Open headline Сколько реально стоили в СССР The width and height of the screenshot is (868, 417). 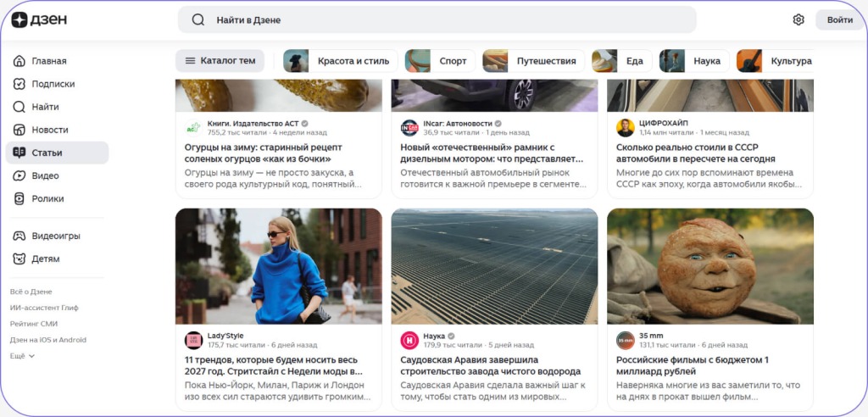coord(696,153)
